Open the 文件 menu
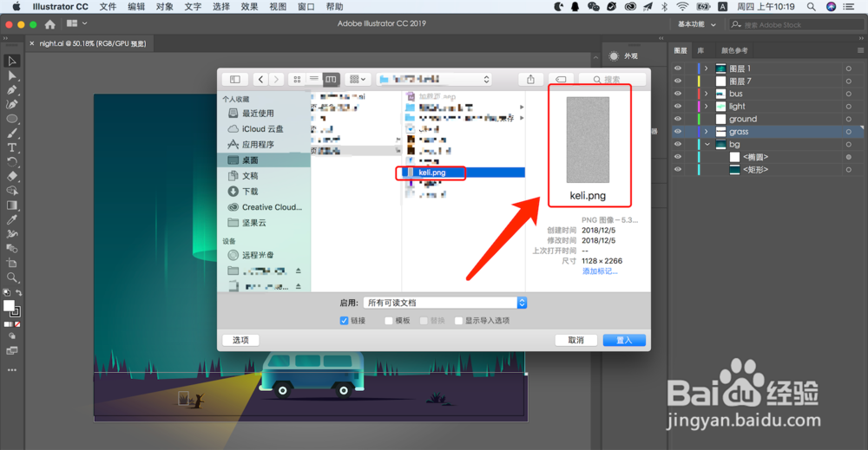The width and height of the screenshot is (868, 450). (x=108, y=7)
